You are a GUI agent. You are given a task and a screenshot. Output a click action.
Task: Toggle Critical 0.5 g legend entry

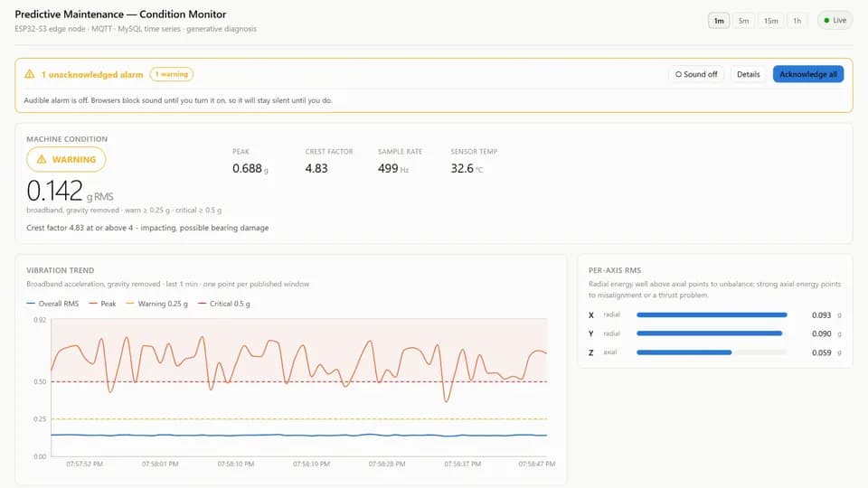point(223,304)
